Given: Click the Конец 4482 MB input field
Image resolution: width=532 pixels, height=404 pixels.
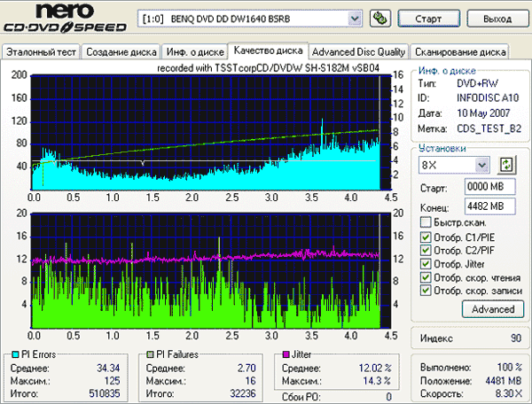Looking at the screenshot, I should pos(490,206).
